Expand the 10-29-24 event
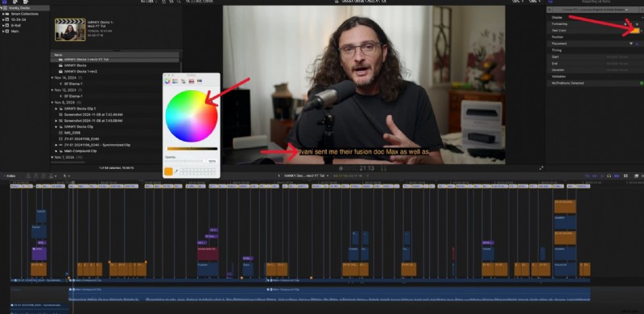 click(x=4, y=19)
